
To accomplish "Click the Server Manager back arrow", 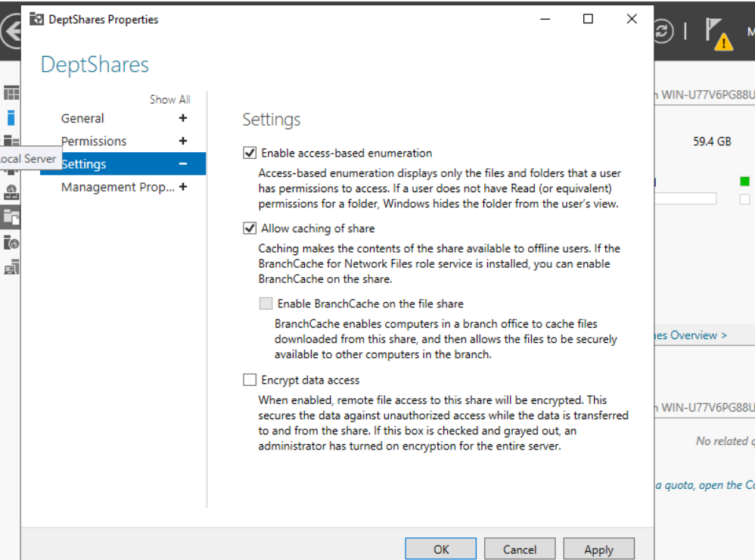I will click(11, 32).
